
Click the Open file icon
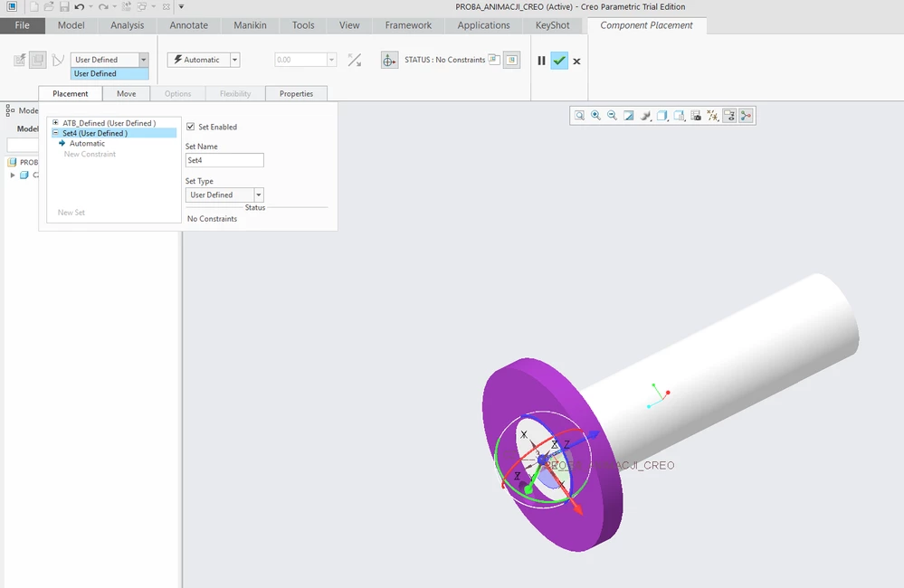coord(49,7)
